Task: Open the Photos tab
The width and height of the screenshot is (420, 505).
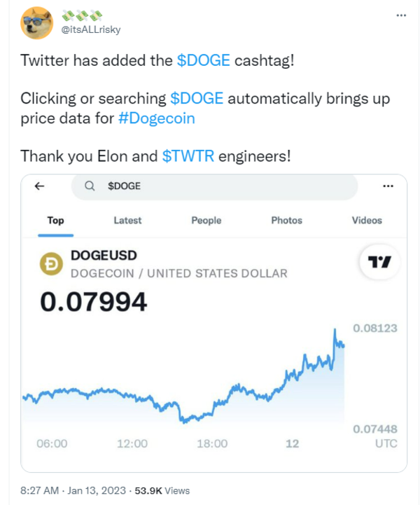Action: coord(286,220)
